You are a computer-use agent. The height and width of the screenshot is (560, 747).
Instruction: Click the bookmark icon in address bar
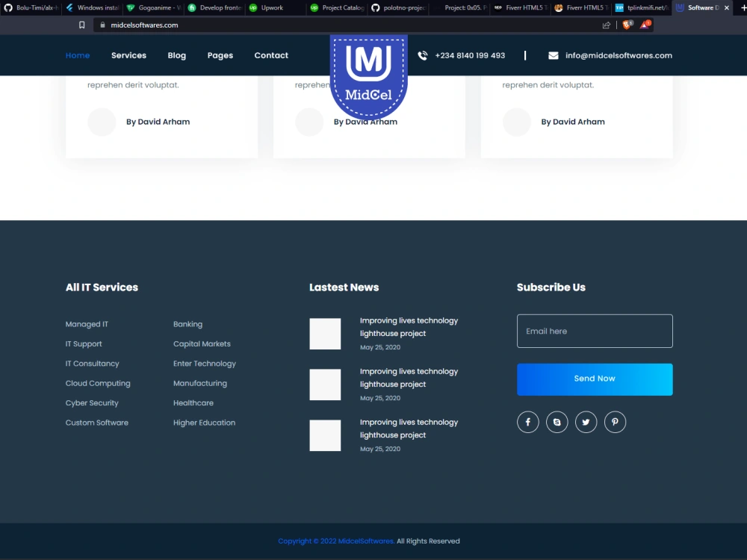82,25
